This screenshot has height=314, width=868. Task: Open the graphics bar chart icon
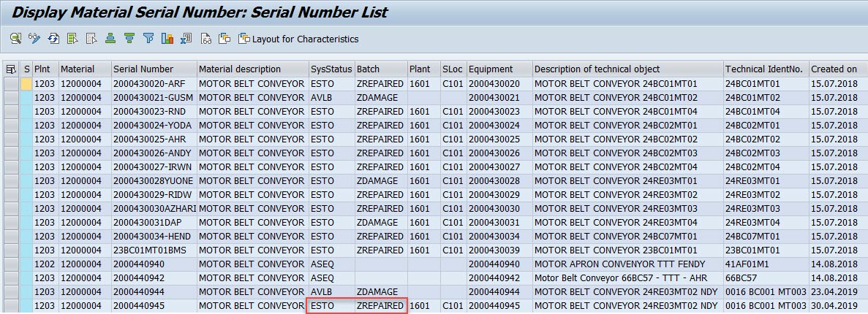point(167,39)
